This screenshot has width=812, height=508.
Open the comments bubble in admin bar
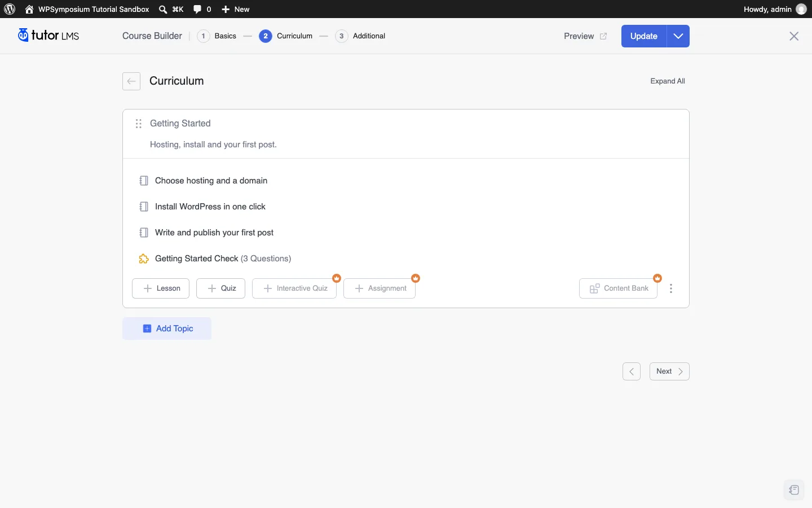click(x=202, y=9)
